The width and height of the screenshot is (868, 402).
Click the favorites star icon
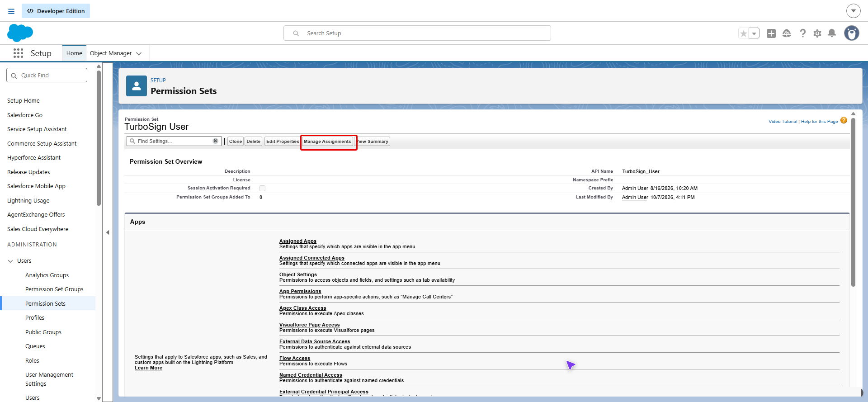743,33
